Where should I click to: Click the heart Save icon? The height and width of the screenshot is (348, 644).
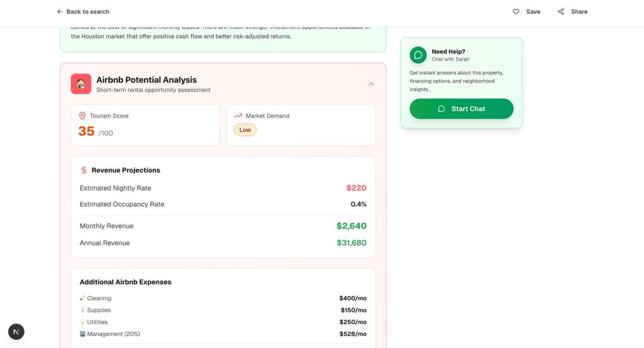[516, 12]
